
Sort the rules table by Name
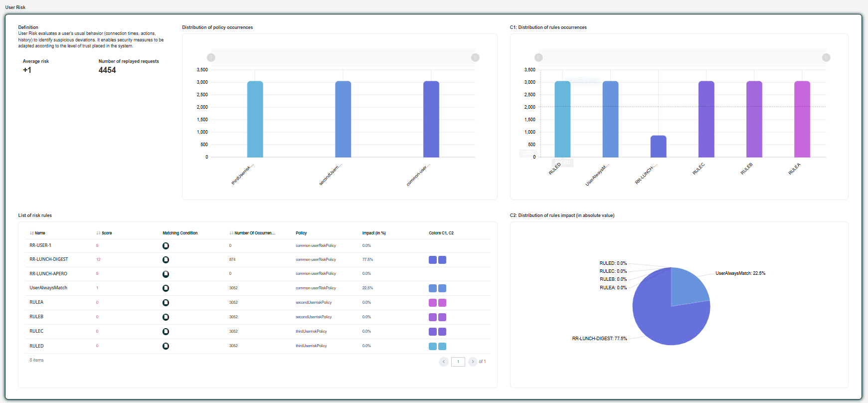point(37,233)
